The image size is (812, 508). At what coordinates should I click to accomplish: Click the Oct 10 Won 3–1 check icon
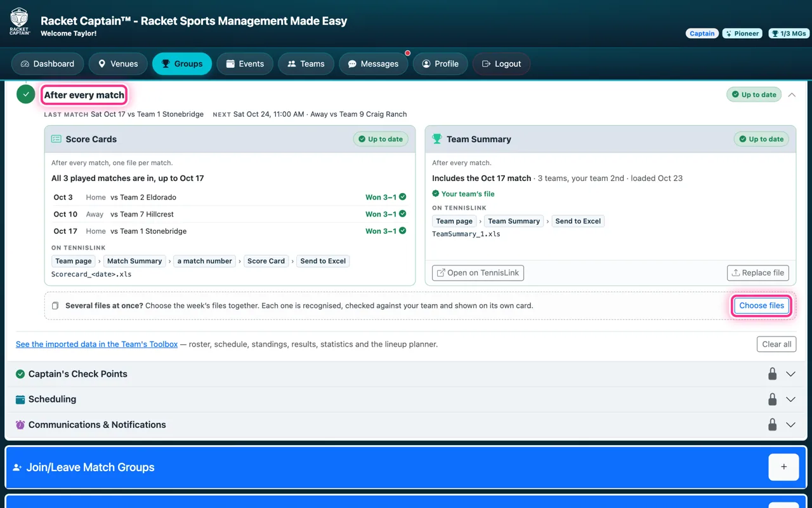coord(403,214)
